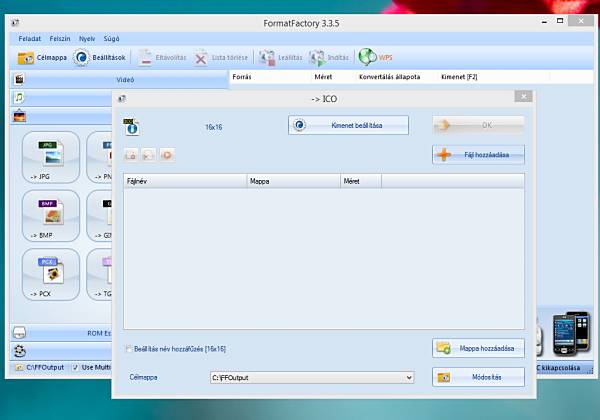This screenshot has height=420, width=600.
Task: Click the ICO file icon in dialog
Action: [x=131, y=127]
